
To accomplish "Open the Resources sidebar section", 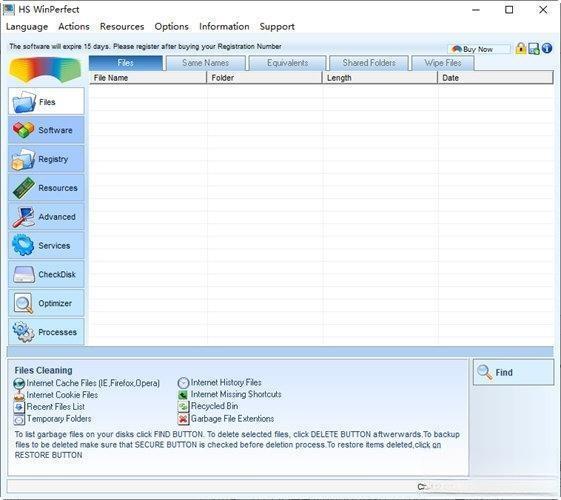I will [x=46, y=188].
